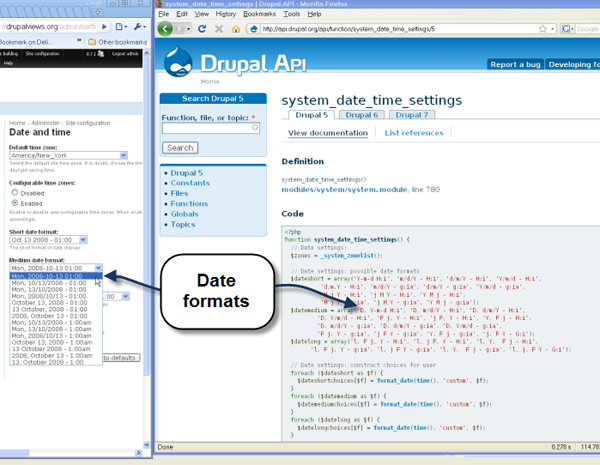The height and width of the screenshot is (465, 600).
Task: Open Other bookmarks folder in Chrome
Action: click(x=118, y=42)
